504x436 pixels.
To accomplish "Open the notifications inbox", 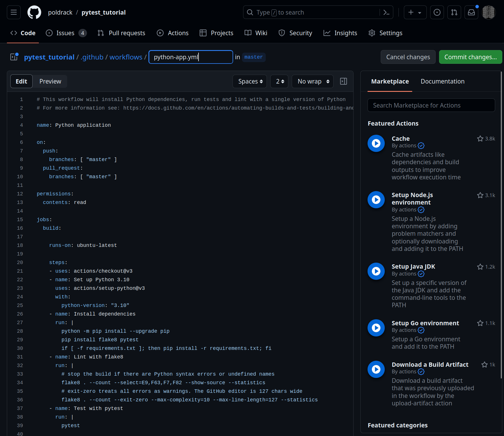I will coord(471,12).
